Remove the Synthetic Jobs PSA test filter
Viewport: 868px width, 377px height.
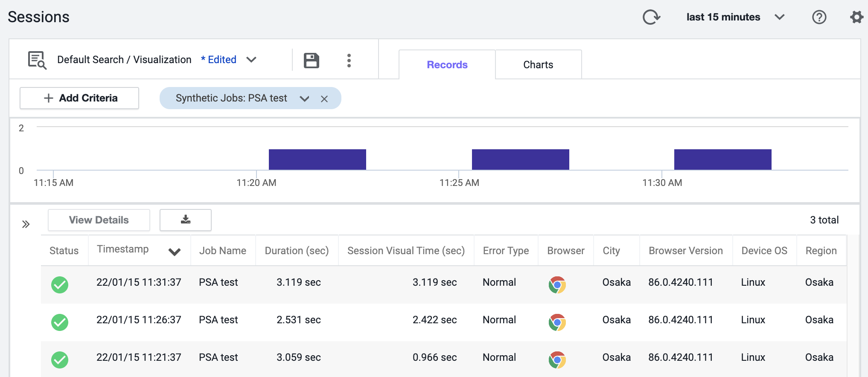324,99
